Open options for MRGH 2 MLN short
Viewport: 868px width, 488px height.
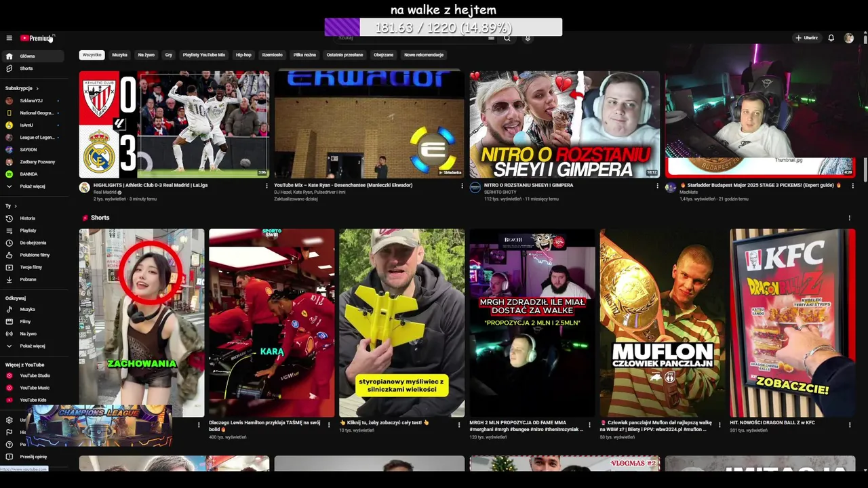click(589, 425)
